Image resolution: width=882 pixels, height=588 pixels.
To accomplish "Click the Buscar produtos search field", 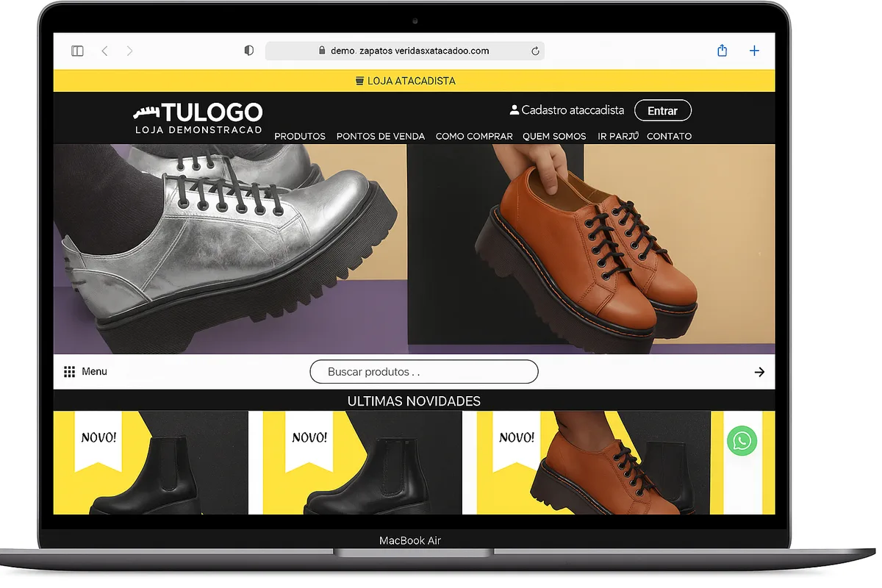I will (424, 372).
